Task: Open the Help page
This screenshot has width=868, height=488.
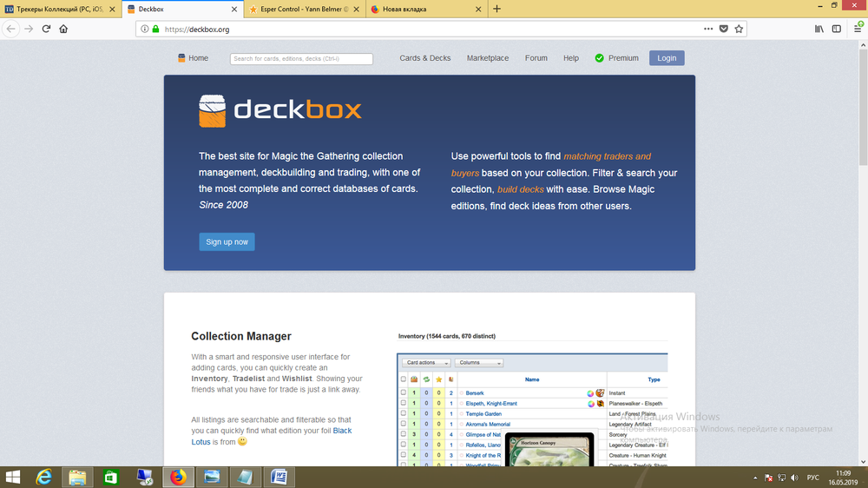Action: pyautogui.click(x=571, y=58)
